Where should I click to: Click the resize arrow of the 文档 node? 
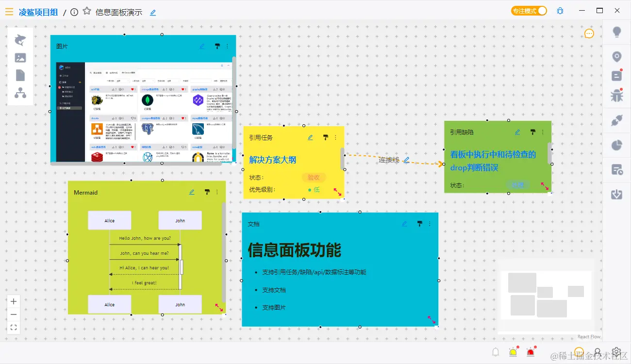[x=432, y=320]
